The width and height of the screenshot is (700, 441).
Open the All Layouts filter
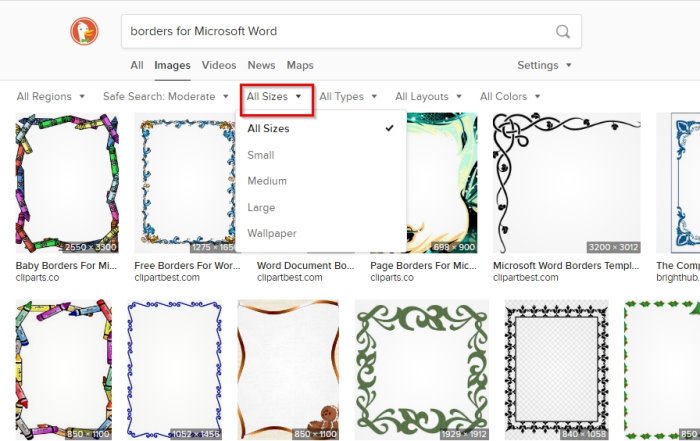pyautogui.click(x=428, y=97)
